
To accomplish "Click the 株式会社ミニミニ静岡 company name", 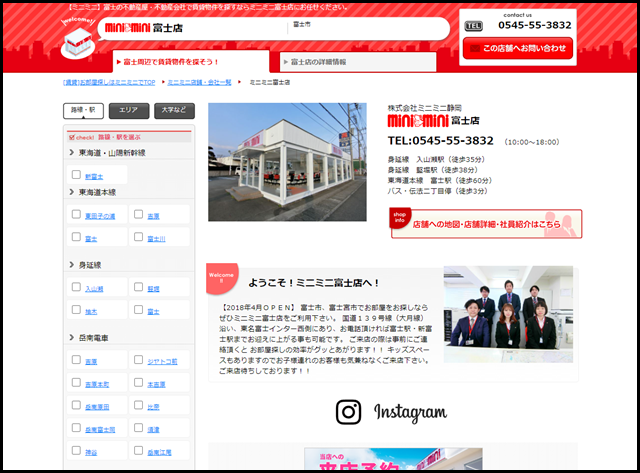I will coord(424,108).
